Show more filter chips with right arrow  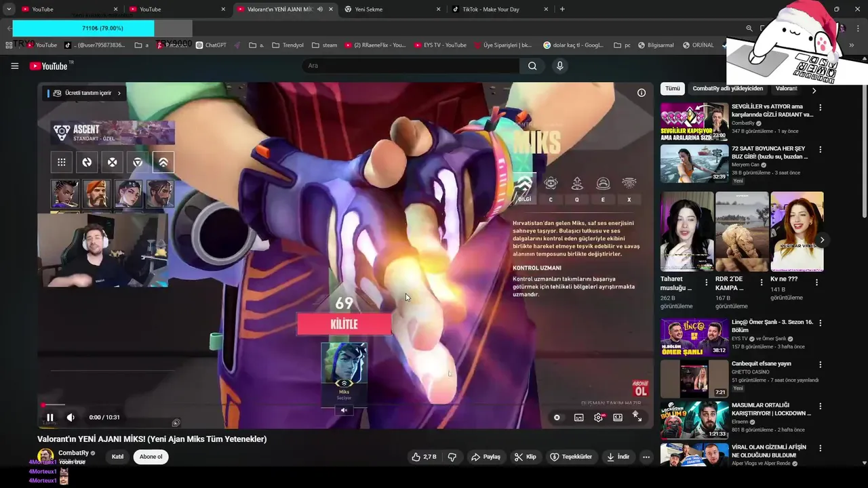(x=814, y=90)
